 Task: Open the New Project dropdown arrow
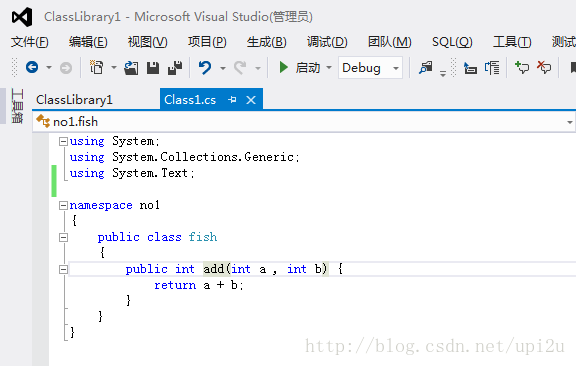point(114,68)
